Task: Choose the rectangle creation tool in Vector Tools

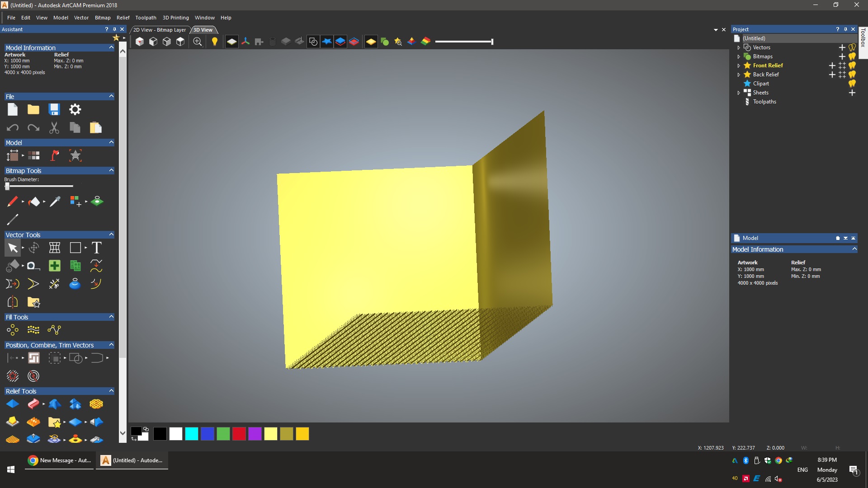Action: pyautogui.click(x=75, y=248)
